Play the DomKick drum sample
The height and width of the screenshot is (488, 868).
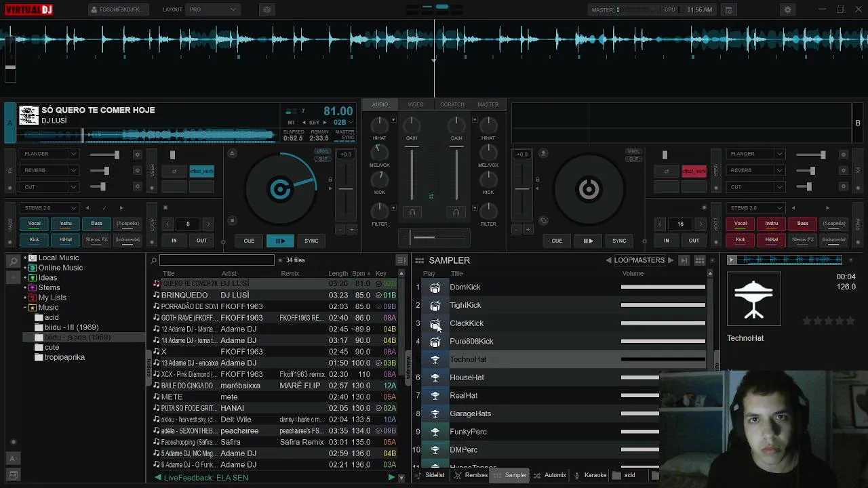(x=435, y=287)
